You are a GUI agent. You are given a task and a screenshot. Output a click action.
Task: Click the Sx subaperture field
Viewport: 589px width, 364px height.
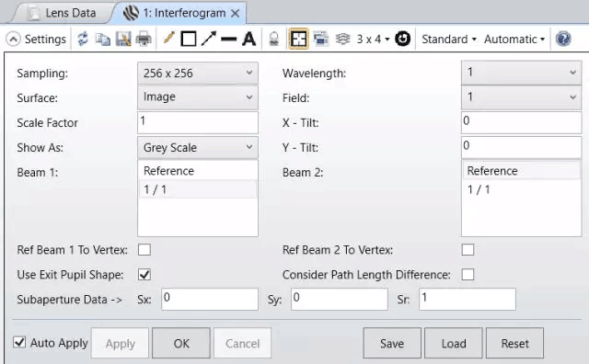pos(210,299)
